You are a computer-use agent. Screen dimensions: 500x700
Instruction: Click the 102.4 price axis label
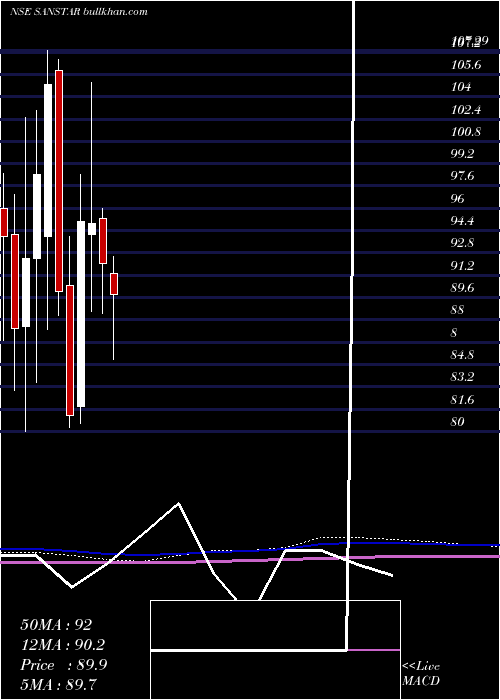pyautogui.click(x=466, y=109)
